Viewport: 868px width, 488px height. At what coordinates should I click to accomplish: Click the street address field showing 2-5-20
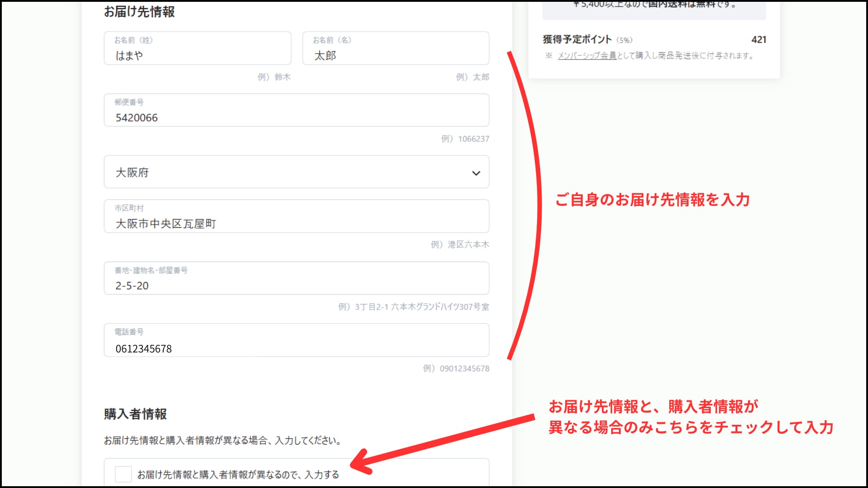[296, 279]
